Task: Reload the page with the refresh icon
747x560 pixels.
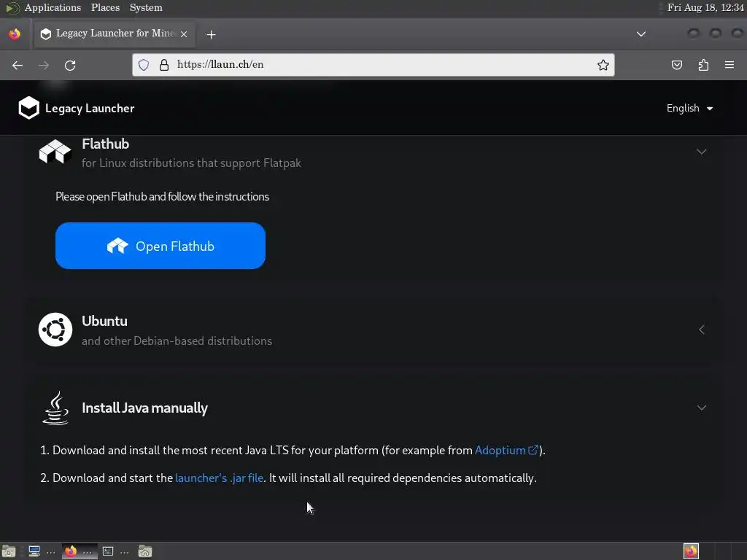Action: (70, 65)
